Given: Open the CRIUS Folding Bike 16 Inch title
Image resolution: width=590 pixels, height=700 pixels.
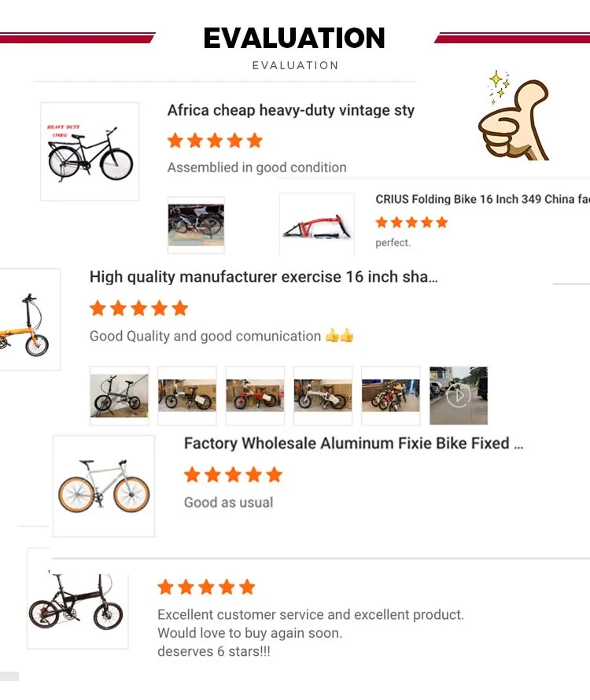Looking at the screenshot, I should [482, 199].
